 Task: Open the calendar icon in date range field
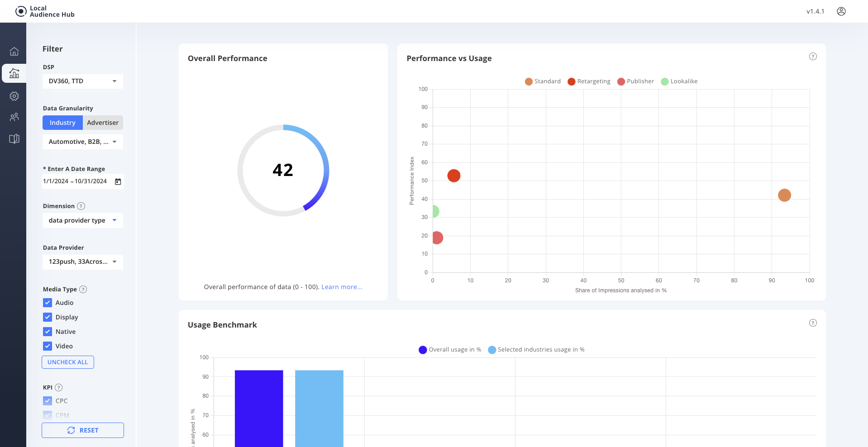(x=118, y=181)
